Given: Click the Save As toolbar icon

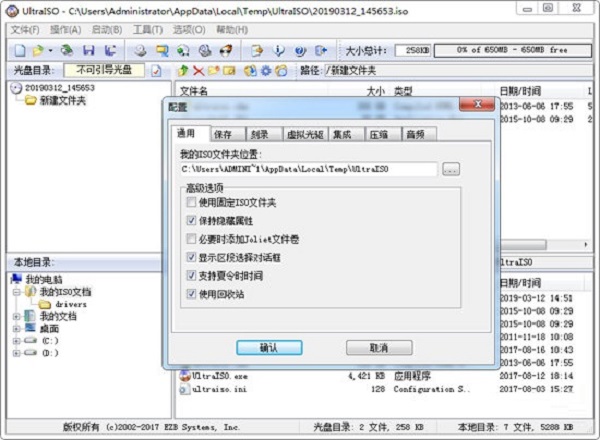Looking at the screenshot, I should [111, 51].
